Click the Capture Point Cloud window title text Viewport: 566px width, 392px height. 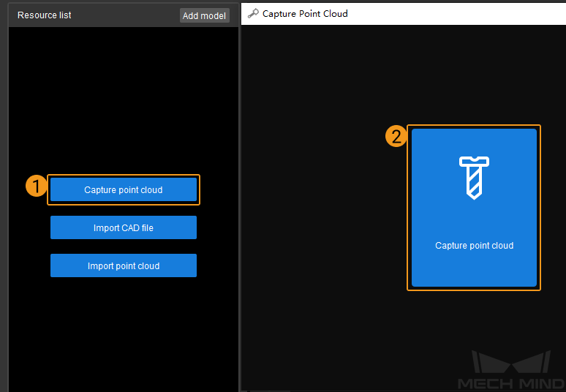tap(305, 13)
